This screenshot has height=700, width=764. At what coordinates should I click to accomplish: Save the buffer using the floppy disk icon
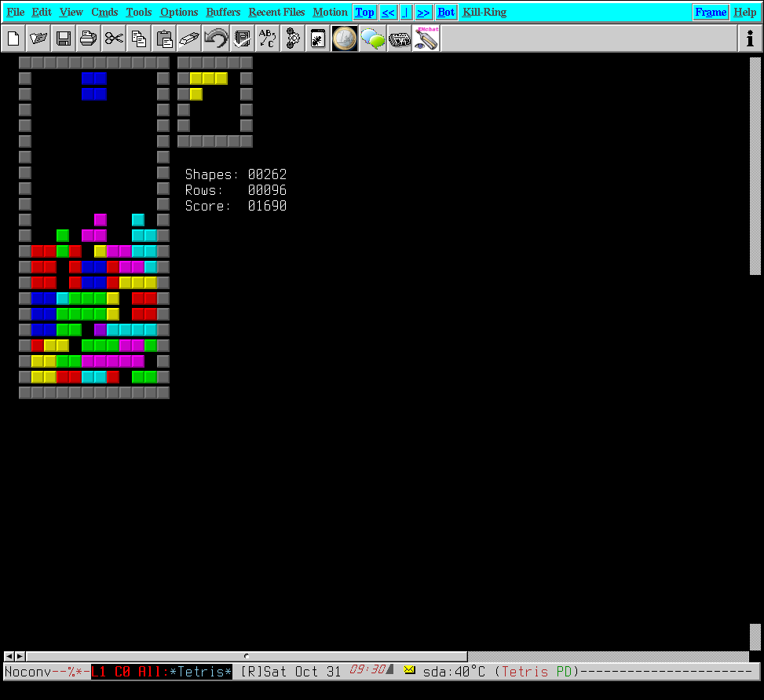[x=64, y=38]
